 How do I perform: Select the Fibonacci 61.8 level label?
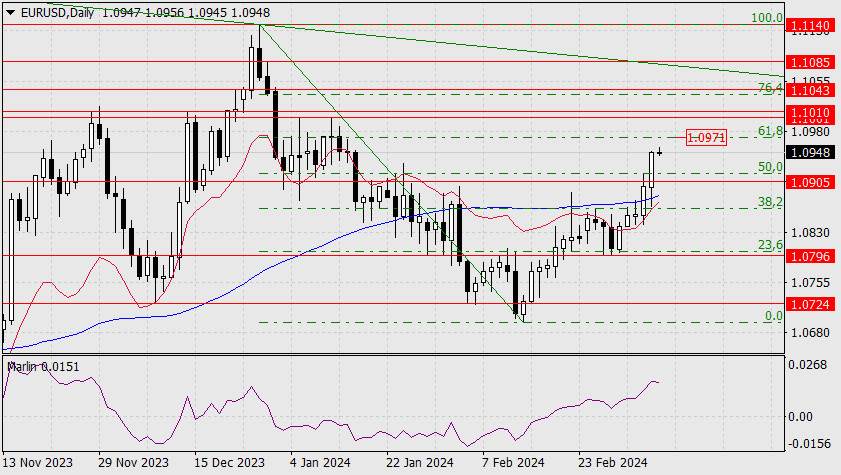770,131
